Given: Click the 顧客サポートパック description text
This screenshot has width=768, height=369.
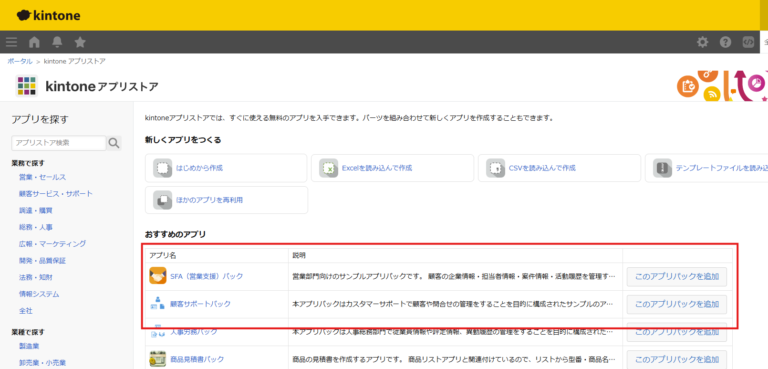Looking at the screenshot, I should pyautogui.click(x=453, y=304).
